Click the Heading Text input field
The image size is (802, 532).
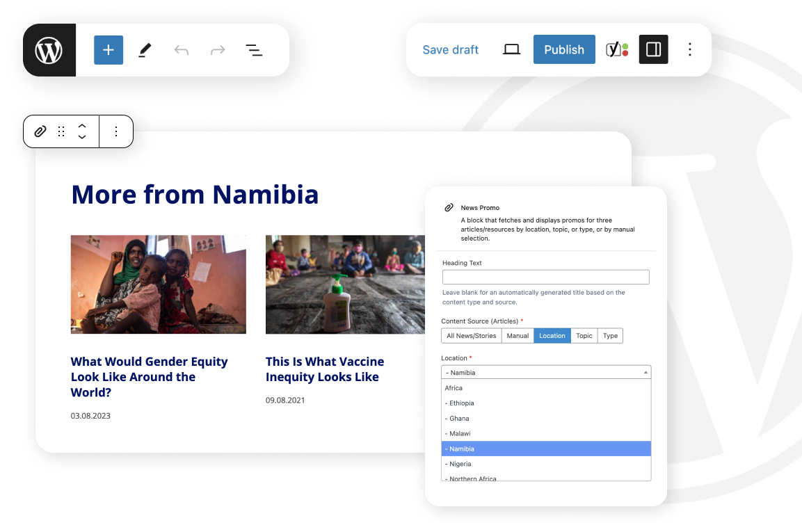point(546,277)
